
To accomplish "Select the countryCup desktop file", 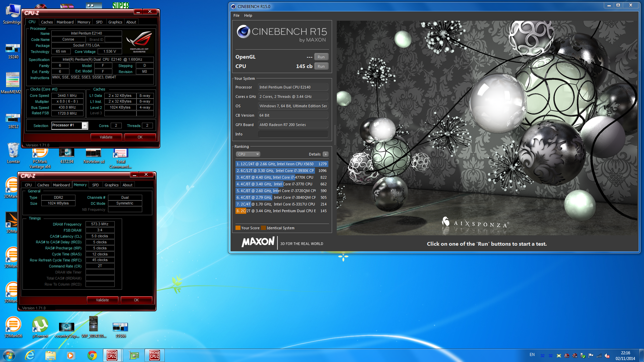I will [x=67, y=330].
